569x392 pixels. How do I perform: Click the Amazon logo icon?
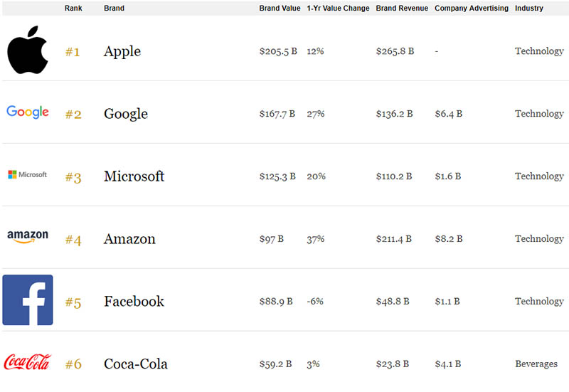pos(27,237)
